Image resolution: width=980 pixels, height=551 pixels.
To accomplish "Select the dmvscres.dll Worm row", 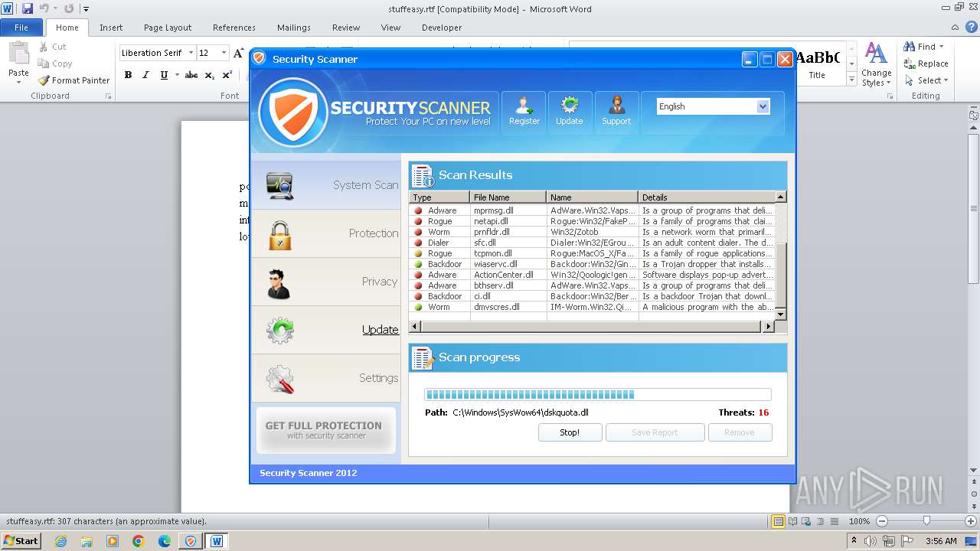I will click(593, 307).
